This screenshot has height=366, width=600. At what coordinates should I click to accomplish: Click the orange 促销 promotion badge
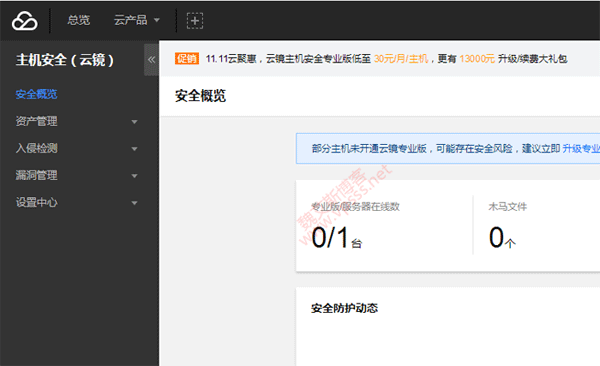187,59
